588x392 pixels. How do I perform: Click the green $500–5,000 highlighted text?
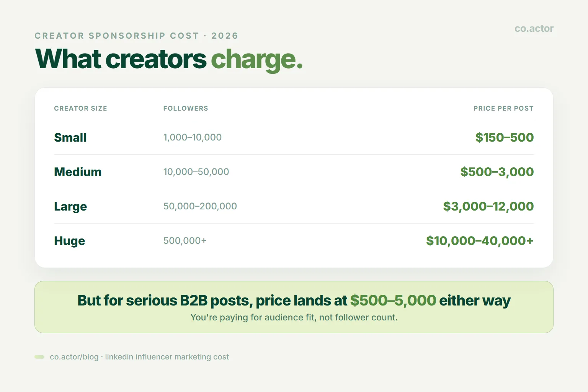click(393, 301)
